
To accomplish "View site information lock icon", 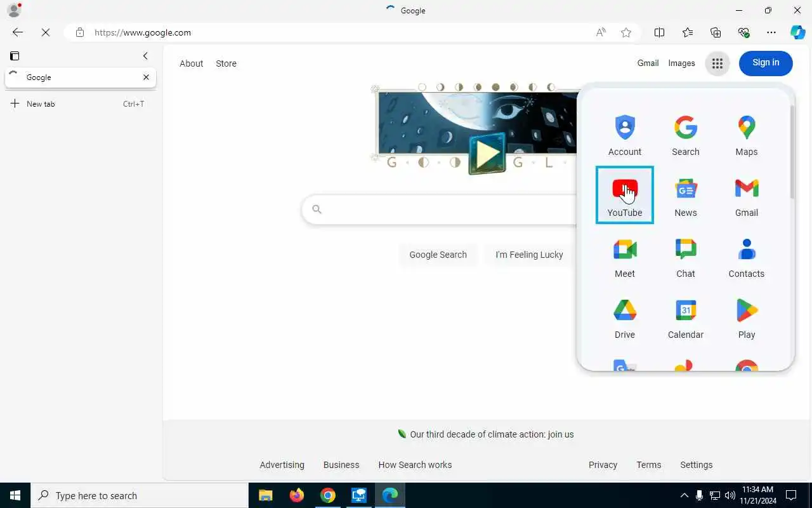I will pyautogui.click(x=80, y=32).
